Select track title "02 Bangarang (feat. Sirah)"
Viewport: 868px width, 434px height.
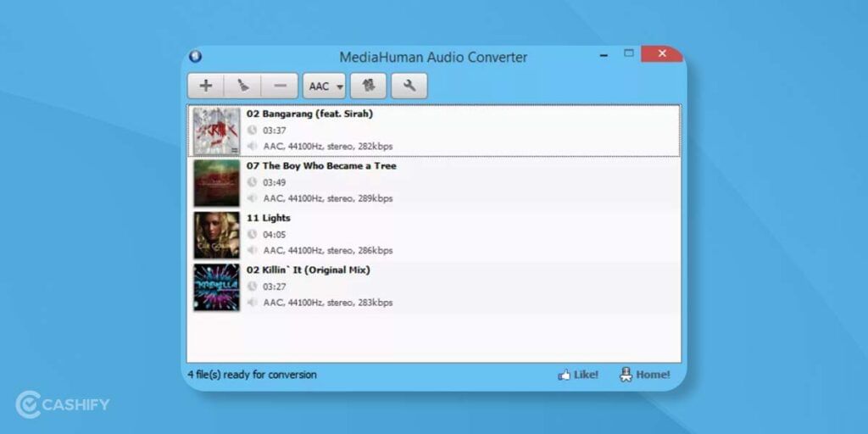(x=310, y=114)
